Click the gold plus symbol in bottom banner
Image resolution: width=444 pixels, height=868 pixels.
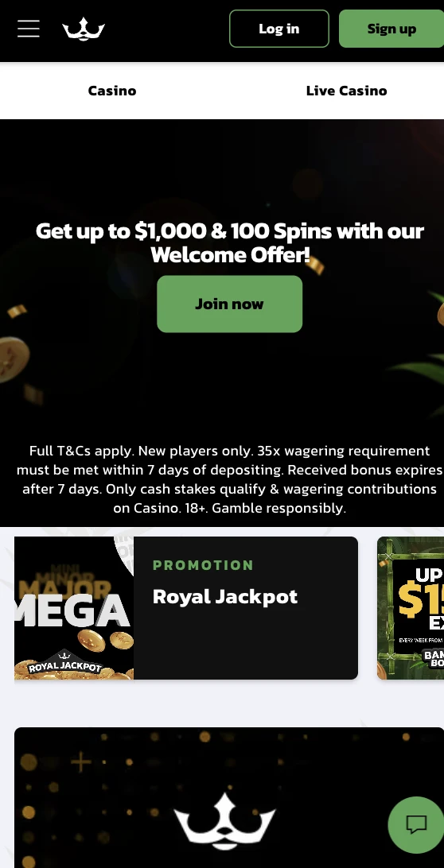coord(81,762)
